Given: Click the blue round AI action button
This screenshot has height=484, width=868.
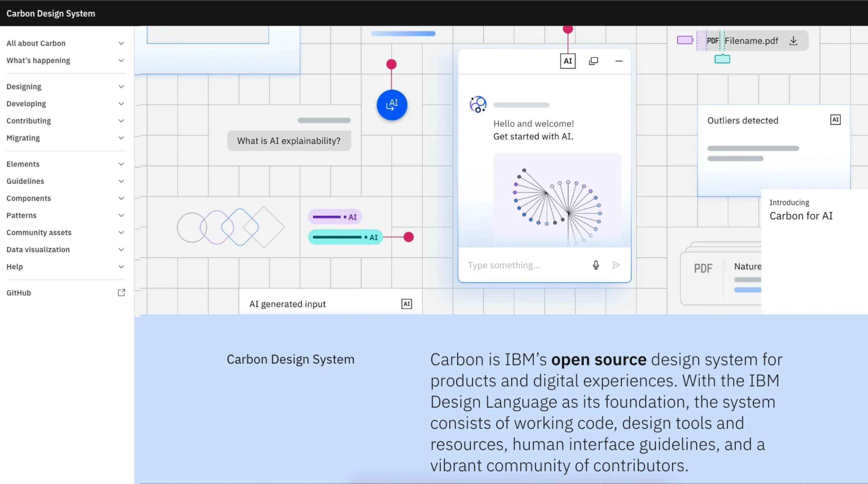Looking at the screenshot, I should click(x=392, y=105).
